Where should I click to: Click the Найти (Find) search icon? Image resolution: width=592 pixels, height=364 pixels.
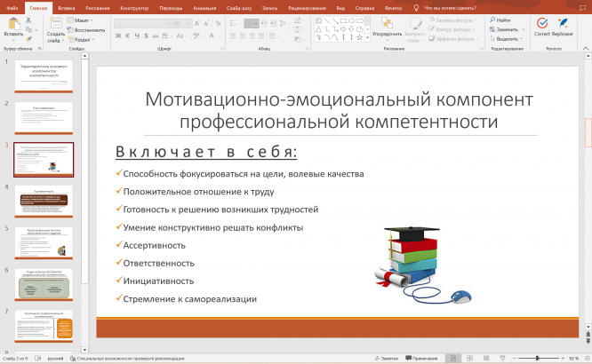click(493, 19)
